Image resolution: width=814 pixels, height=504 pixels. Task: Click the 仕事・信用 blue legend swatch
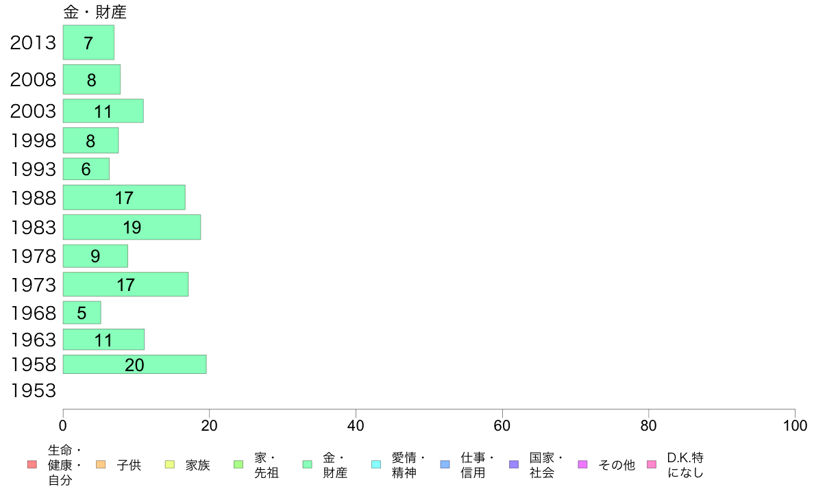[445, 464]
